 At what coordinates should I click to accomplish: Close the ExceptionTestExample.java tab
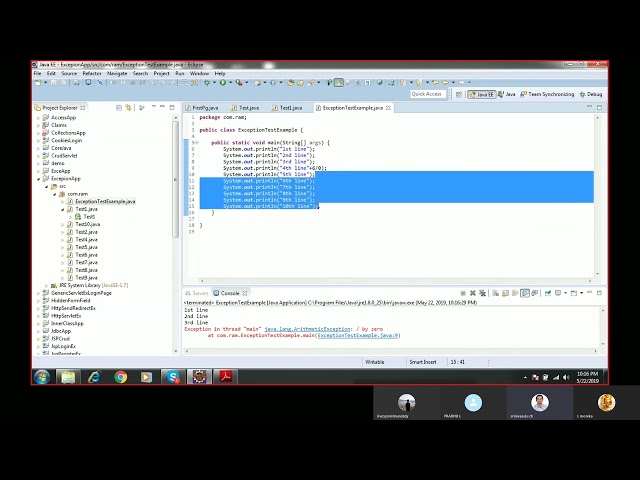point(389,108)
